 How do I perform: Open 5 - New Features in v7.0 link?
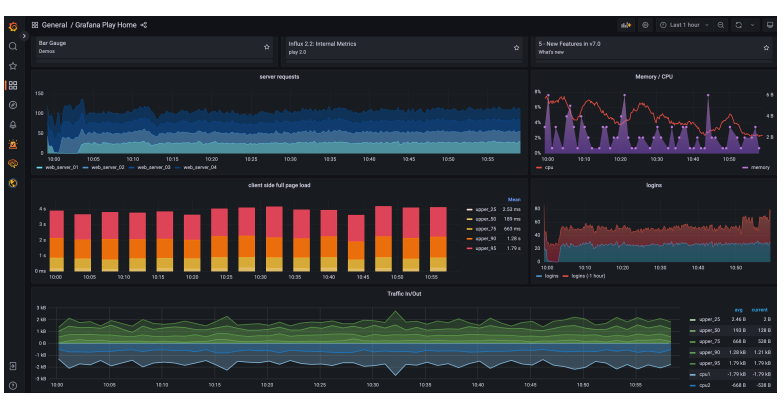tap(569, 44)
